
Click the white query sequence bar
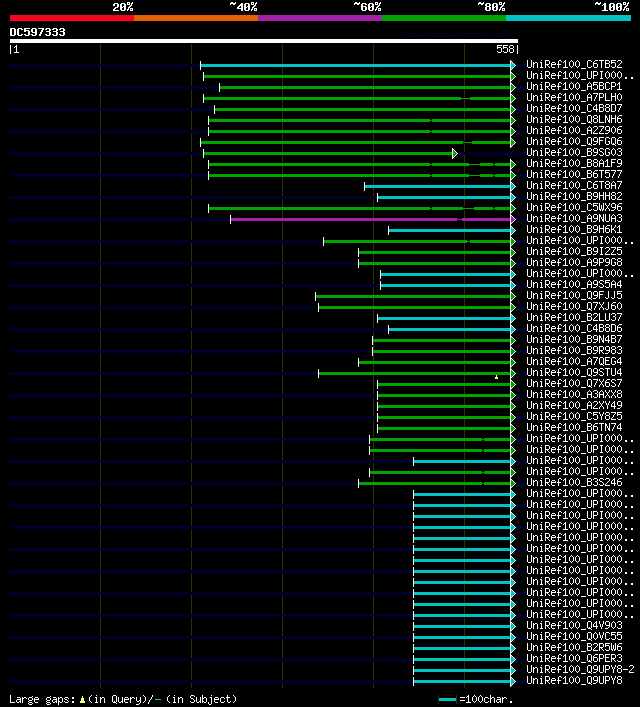coord(264,41)
